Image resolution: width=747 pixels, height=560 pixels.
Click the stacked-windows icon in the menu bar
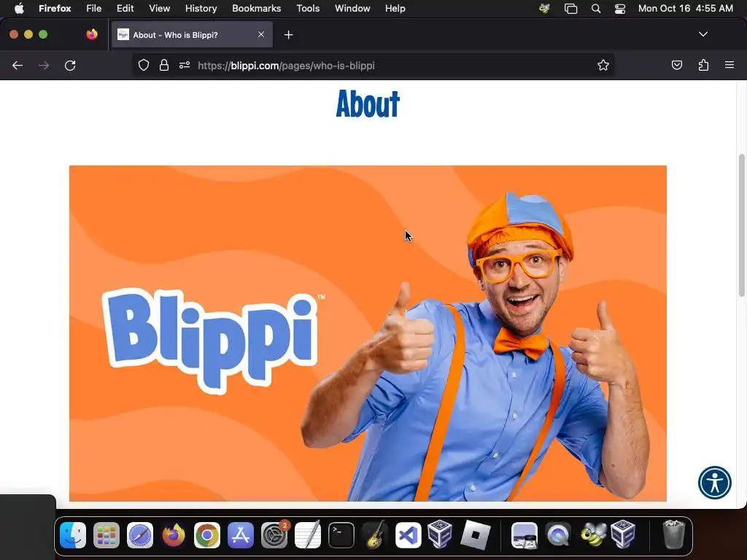click(570, 9)
